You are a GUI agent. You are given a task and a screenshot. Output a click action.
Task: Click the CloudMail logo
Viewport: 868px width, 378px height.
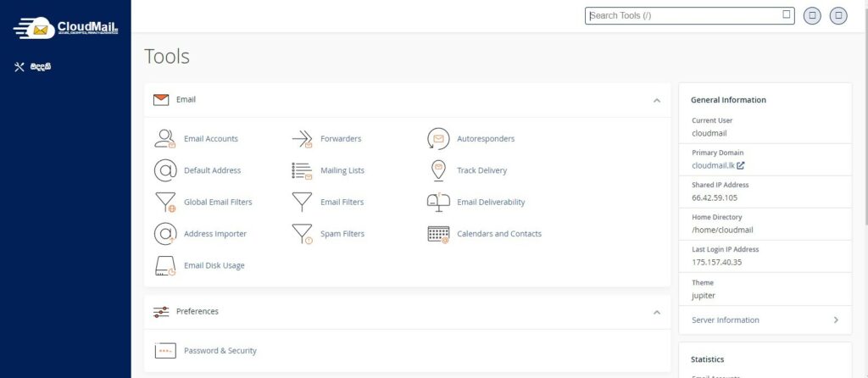65,27
